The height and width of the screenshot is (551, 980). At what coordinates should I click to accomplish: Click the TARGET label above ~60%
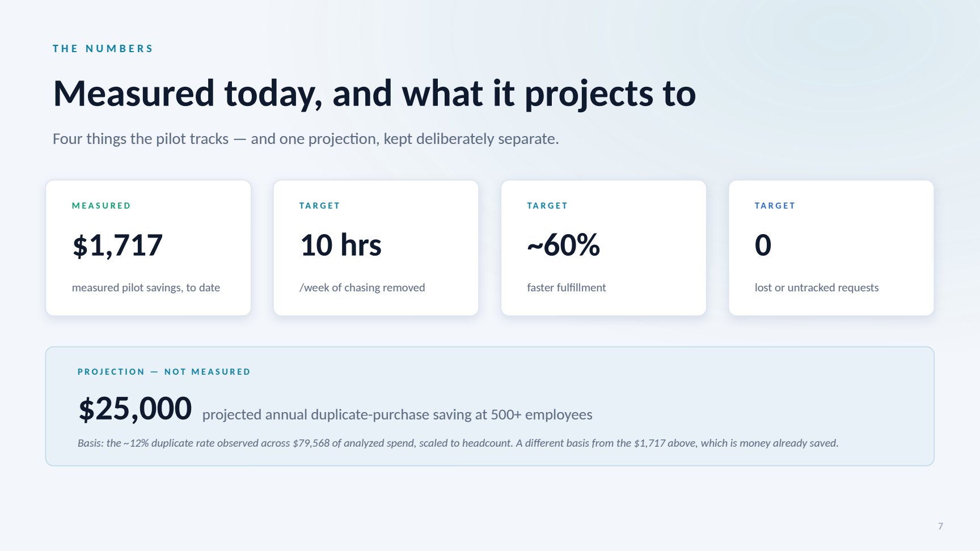[x=547, y=206]
